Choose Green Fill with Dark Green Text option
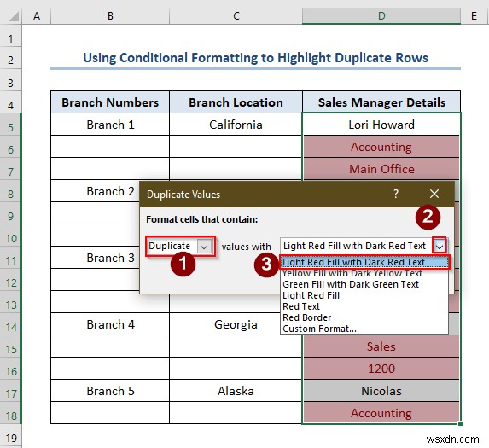 pos(364,284)
